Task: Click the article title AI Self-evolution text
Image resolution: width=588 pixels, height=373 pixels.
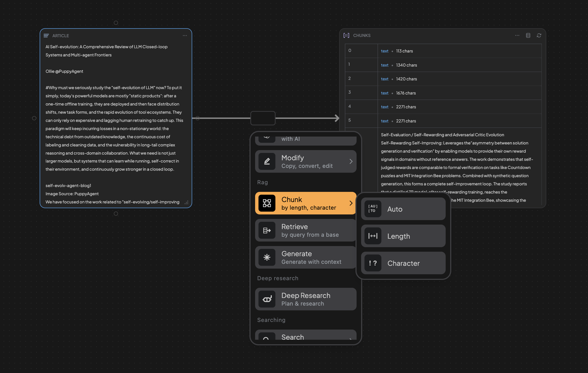Action: point(107,51)
